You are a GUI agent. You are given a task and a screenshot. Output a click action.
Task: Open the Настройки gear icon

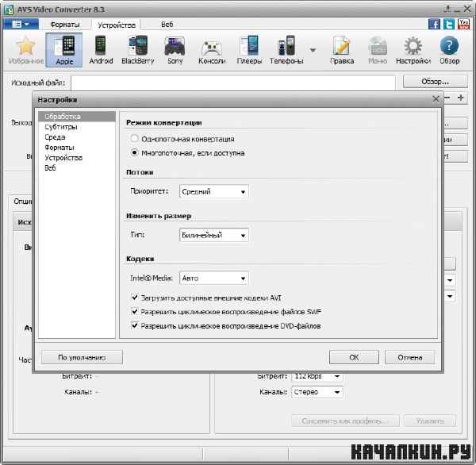413,50
